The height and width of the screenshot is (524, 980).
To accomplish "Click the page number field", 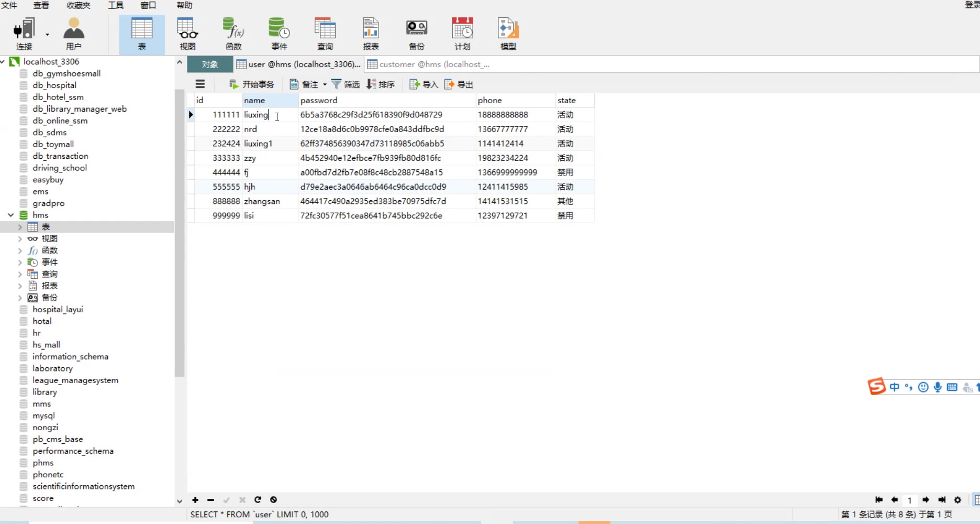I will tap(910, 500).
